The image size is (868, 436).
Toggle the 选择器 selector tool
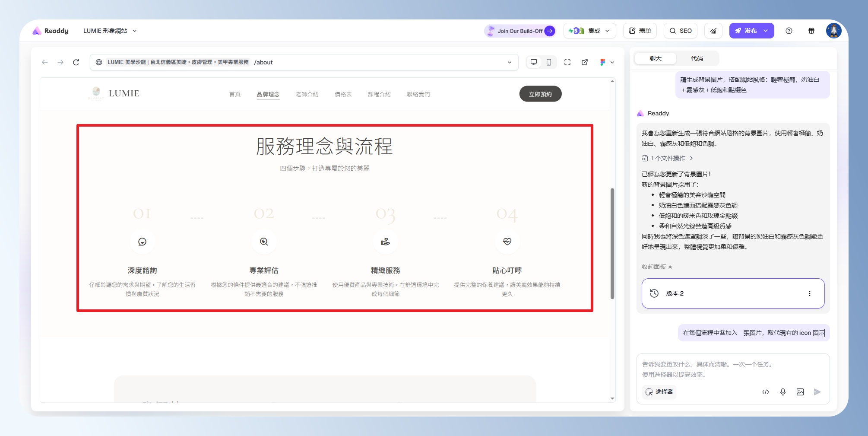click(x=659, y=392)
